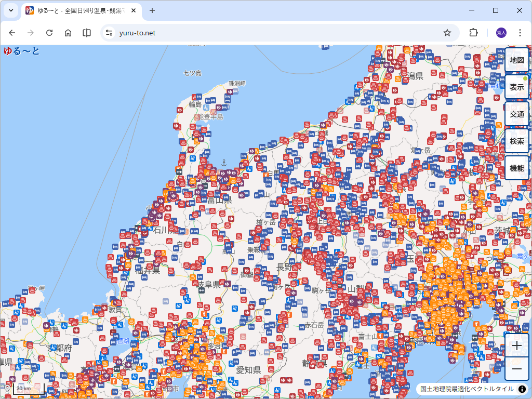Screen dimensions: 532x399
Task: Open the 検索 panel
Action: (517, 141)
